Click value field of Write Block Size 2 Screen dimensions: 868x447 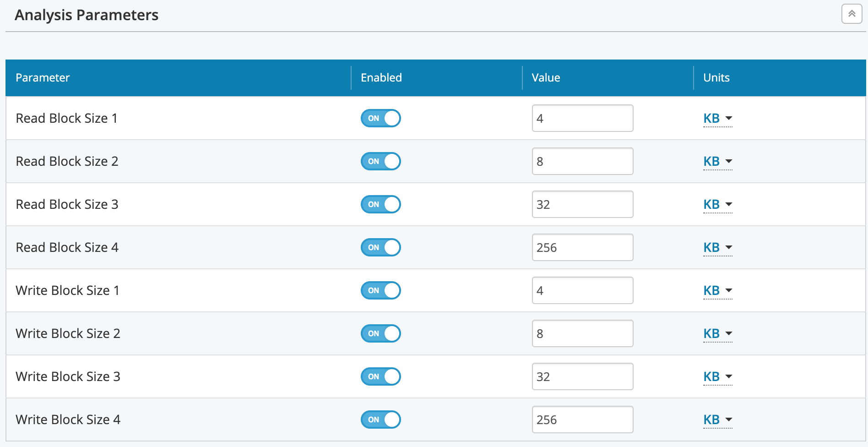pos(583,333)
